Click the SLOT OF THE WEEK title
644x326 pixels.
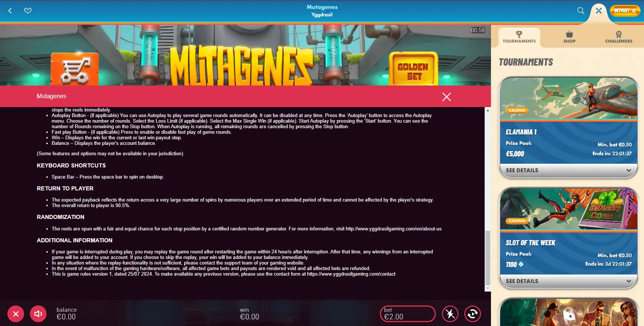pyautogui.click(x=530, y=243)
